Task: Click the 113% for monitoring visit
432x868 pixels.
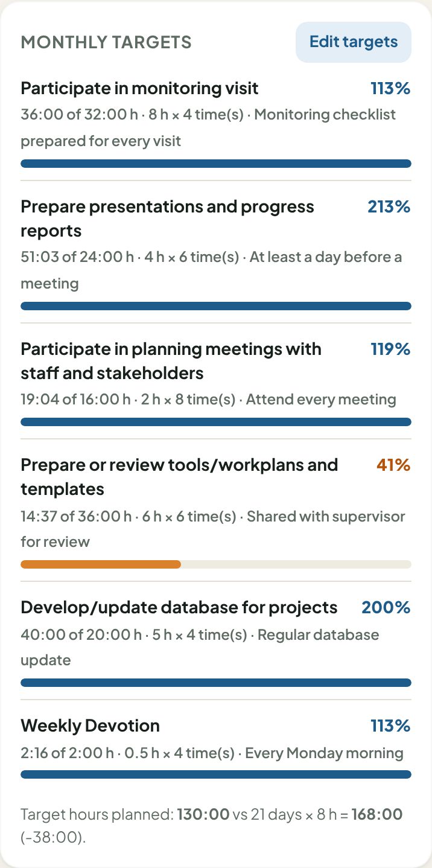Action: [x=390, y=88]
